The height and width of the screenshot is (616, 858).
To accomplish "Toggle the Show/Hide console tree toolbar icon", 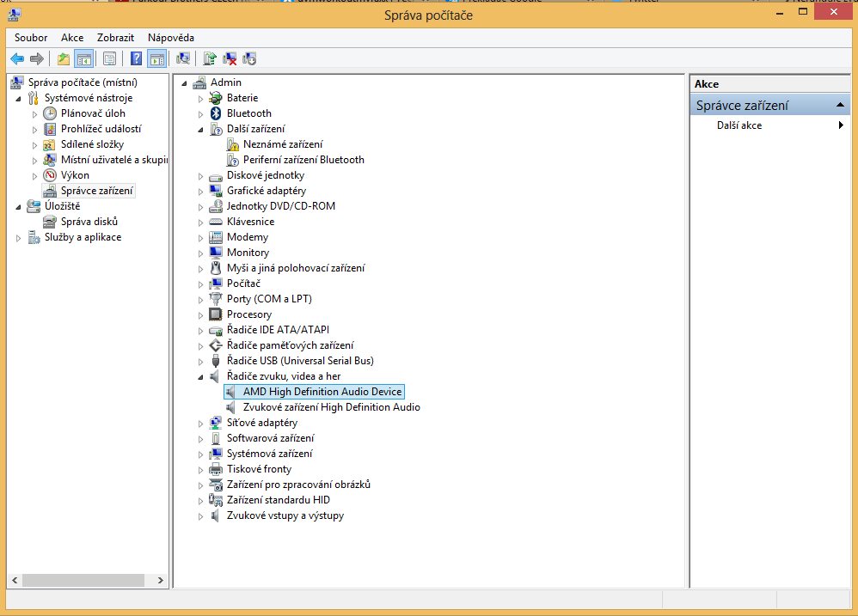I will (x=83, y=58).
